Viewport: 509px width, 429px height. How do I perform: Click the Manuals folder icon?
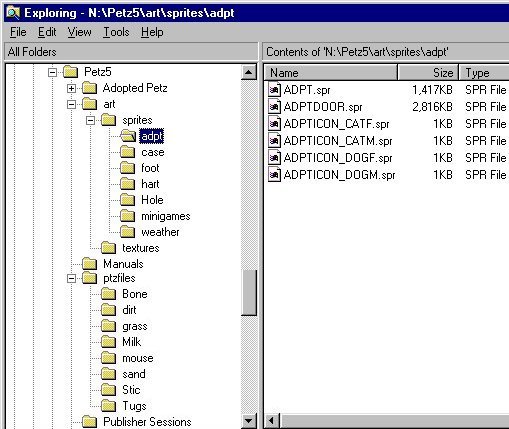pos(89,264)
